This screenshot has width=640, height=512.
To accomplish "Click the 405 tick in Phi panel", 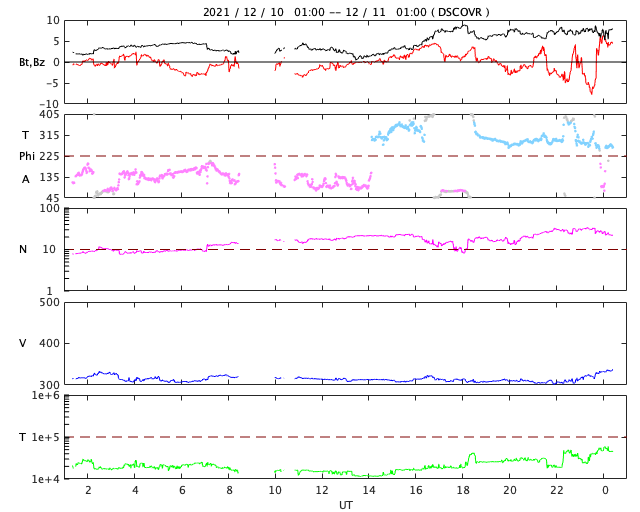I will click(49, 115).
